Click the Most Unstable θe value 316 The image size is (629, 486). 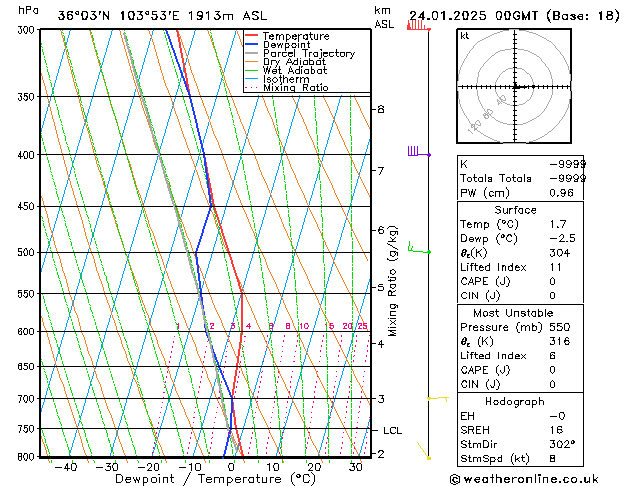tap(560, 341)
